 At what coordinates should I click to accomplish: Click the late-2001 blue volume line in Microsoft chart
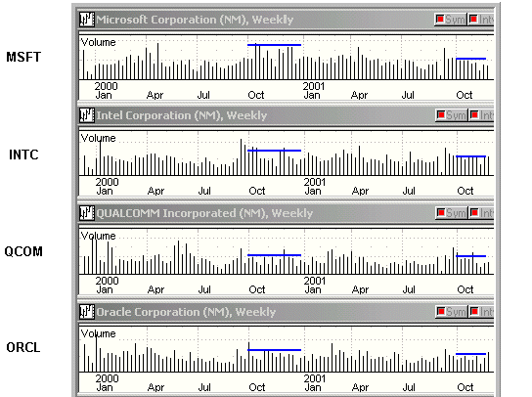click(471, 59)
